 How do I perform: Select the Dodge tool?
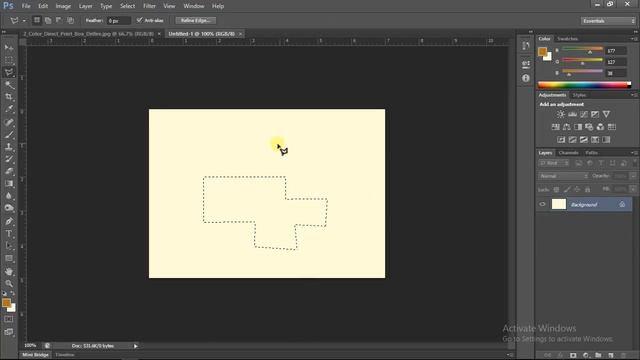[x=9, y=208]
